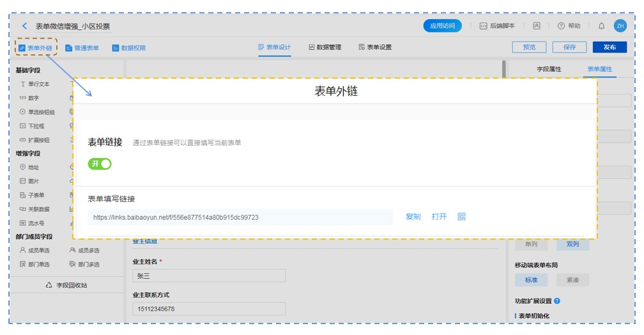Click the form link URL field

240,217
